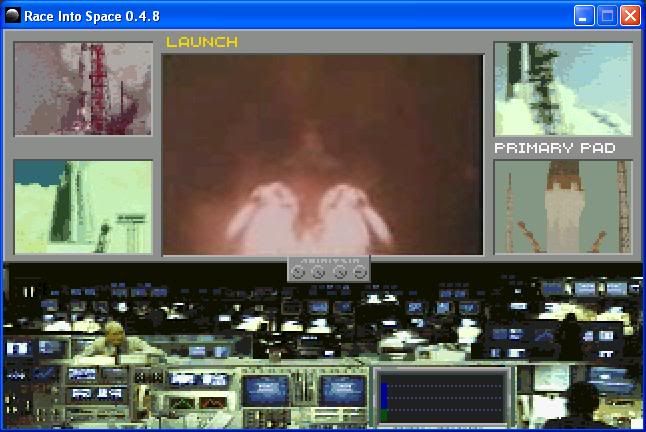Click the yellow LAUNCH step label

[202, 42]
